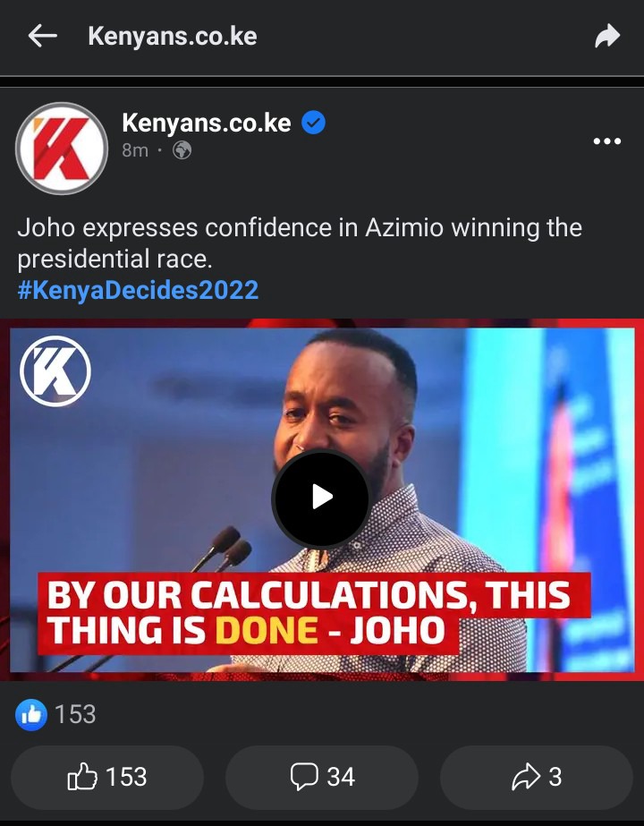This screenshot has width=644, height=826.
Task: Tap the white K logo on video
Action: click(x=55, y=371)
